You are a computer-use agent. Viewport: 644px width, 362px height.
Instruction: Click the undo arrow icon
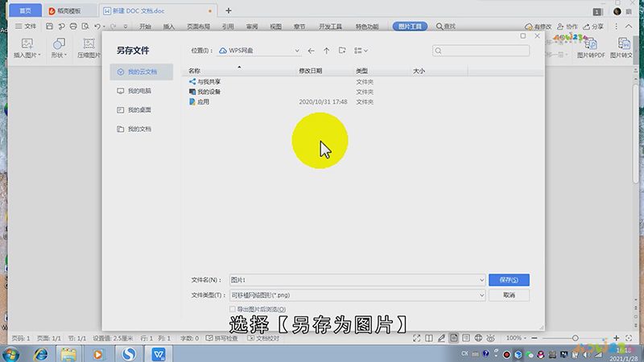click(97, 27)
